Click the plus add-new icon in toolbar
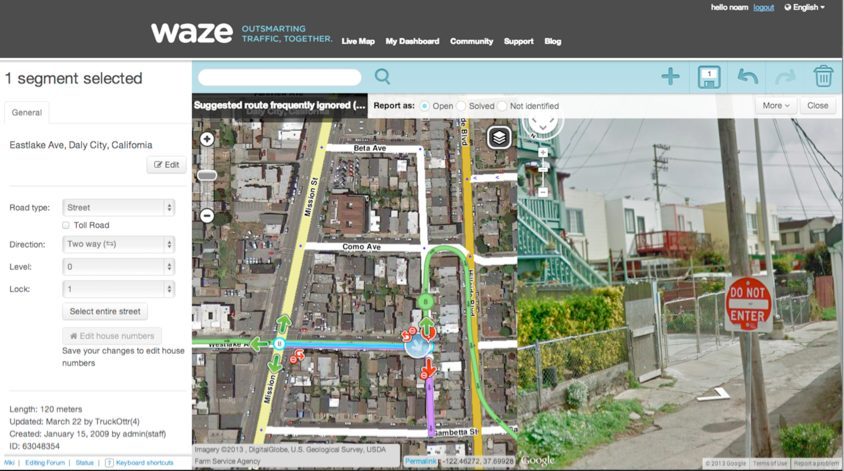The width and height of the screenshot is (844, 471). [x=670, y=77]
